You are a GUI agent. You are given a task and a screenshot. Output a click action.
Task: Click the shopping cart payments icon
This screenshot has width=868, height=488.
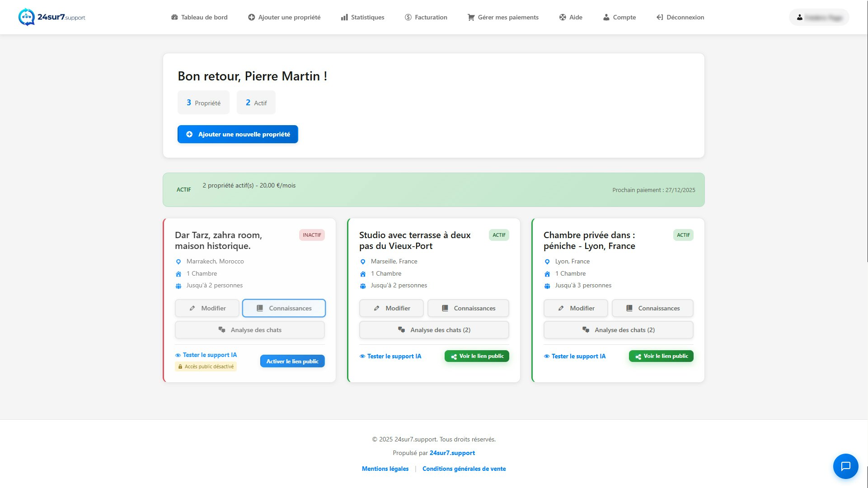[470, 17]
